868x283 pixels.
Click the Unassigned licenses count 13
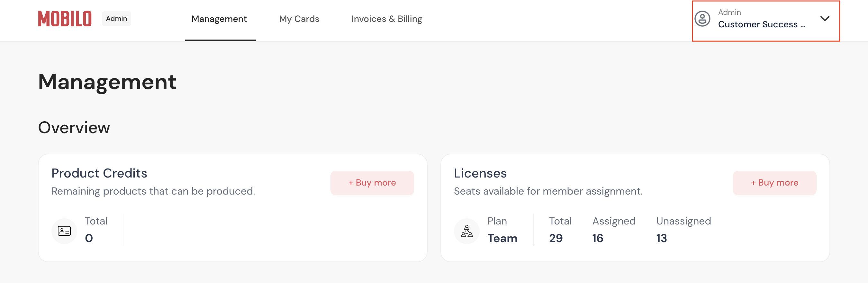click(661, 238)
